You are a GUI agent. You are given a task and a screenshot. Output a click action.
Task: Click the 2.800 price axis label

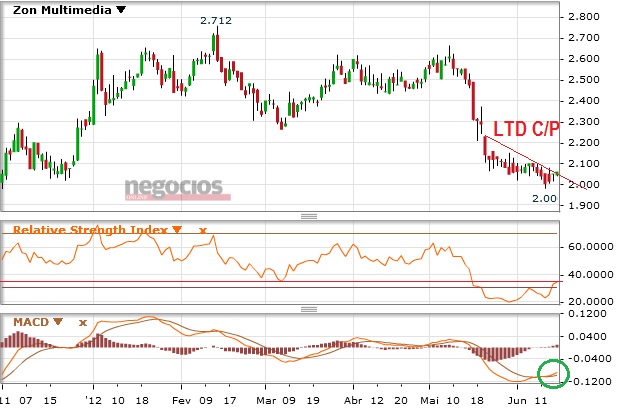(x=584, y=17)
